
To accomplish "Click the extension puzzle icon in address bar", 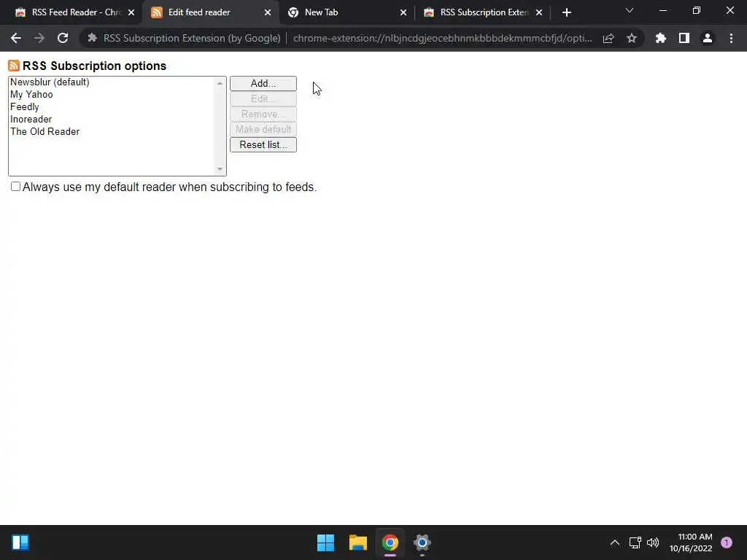I will [93, 38].
